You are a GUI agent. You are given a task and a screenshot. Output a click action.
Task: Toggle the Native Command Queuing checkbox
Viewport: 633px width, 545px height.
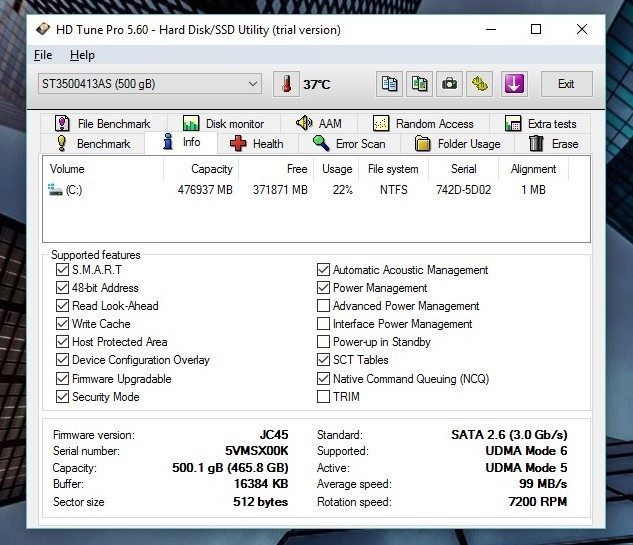click(x=323, y=379)
